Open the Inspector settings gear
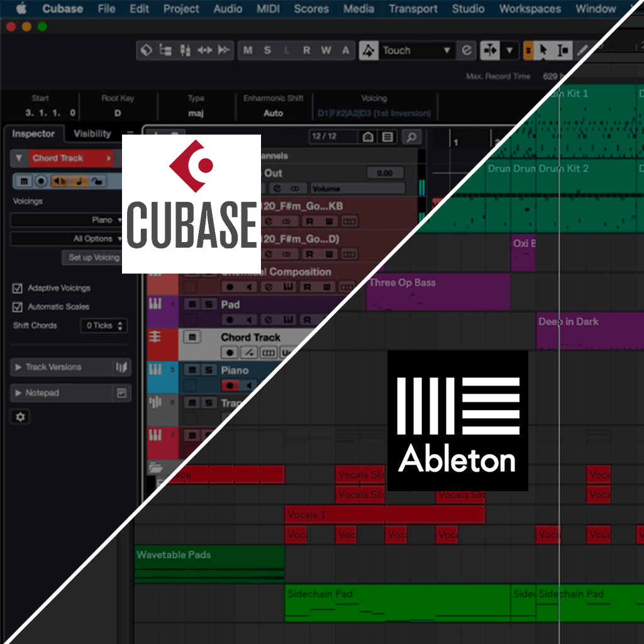The width and height of the screenshot is (644, 644). coord(20,417)
